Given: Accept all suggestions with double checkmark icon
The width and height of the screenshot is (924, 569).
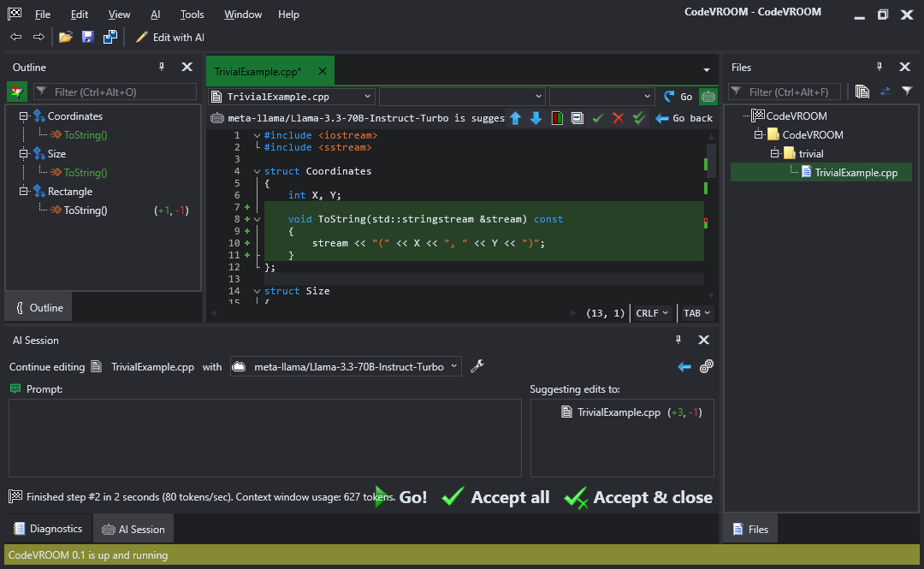Looking at the screenshot, I should [639, 118].
